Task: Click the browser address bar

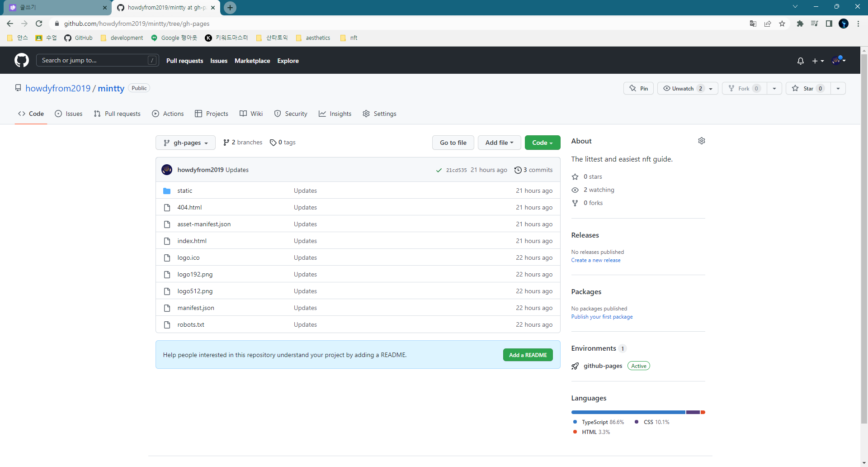Action: point(398,24)
